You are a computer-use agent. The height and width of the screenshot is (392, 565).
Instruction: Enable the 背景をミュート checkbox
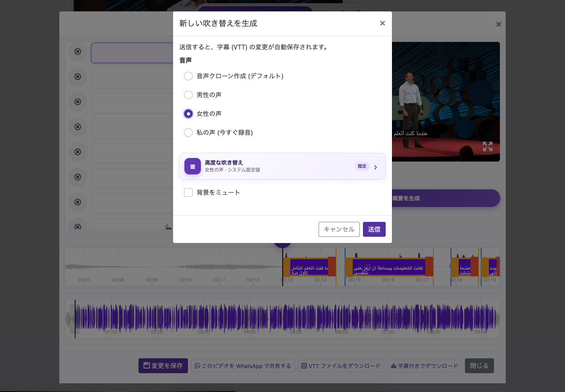[188, 192]
